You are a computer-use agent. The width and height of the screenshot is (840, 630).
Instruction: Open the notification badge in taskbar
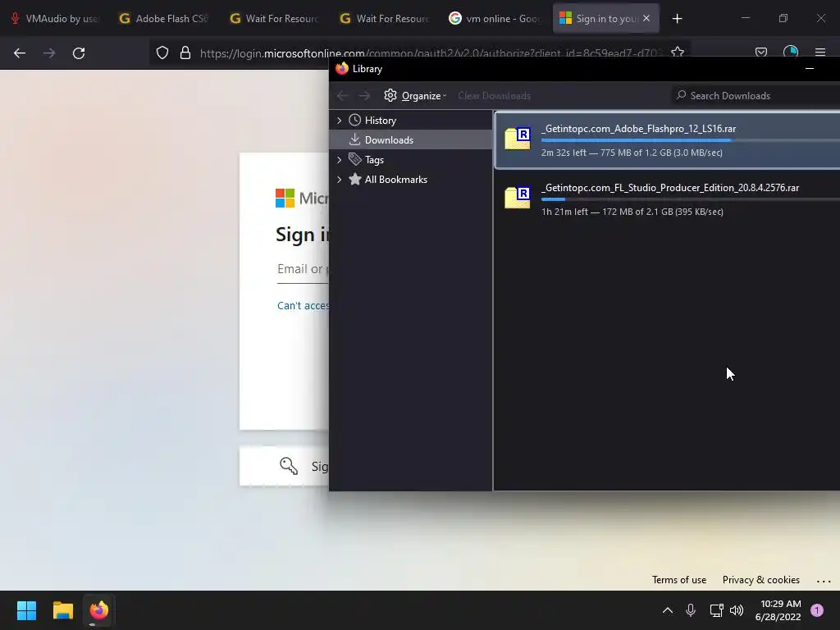point(817,610)
